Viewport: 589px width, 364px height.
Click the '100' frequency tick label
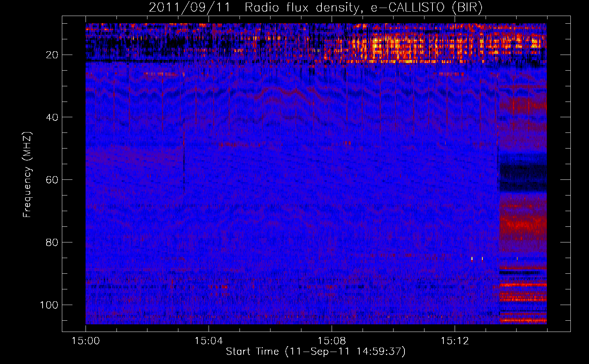[x=50, y=305]
